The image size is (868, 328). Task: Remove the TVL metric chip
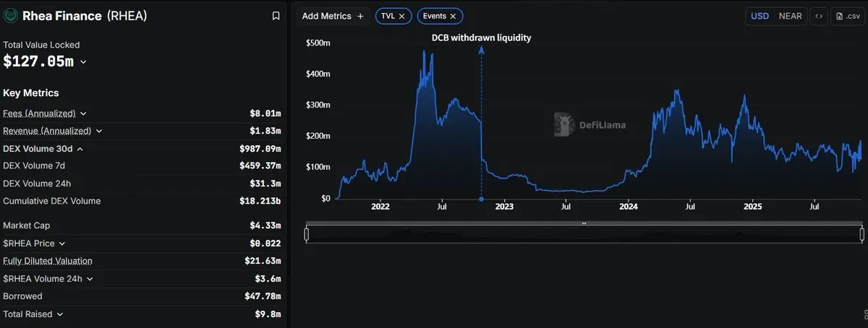tap(401, 16)
